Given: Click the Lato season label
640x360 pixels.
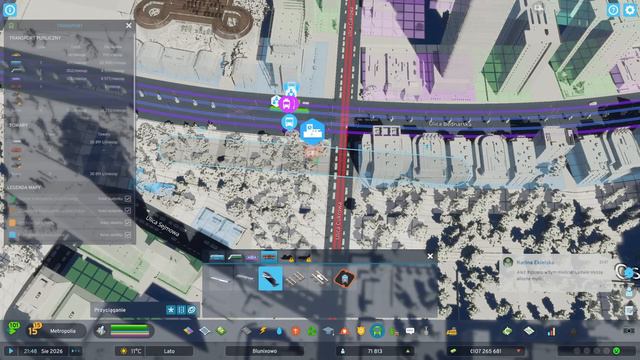Looking at the screenshot, I should [169, 351].
